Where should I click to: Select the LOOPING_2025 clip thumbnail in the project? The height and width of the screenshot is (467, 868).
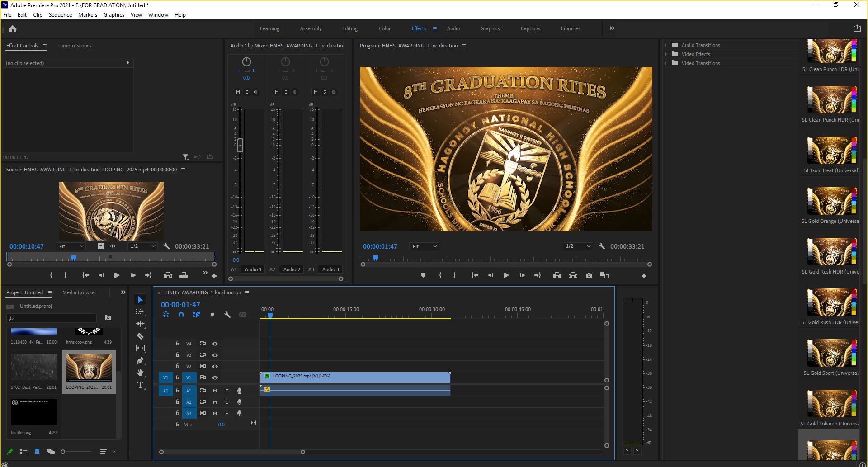coord(89,368)
